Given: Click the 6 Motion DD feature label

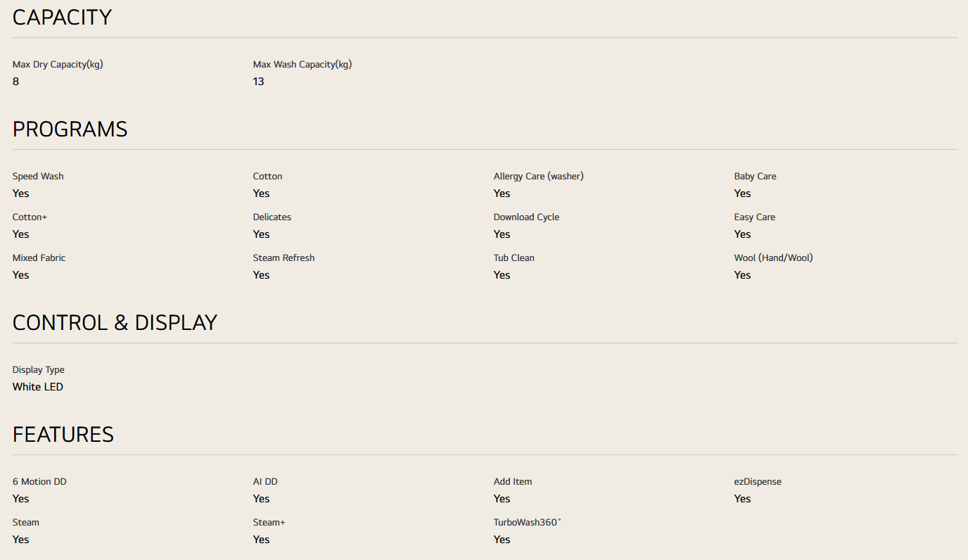Looking at the screenshot, I should pos(39,482).
